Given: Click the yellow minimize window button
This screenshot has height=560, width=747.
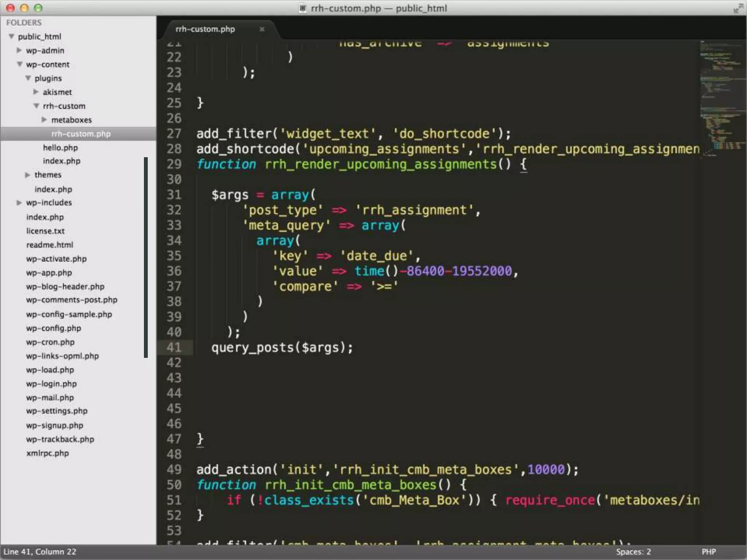Looking at the screenshot, I should point(24,8).
